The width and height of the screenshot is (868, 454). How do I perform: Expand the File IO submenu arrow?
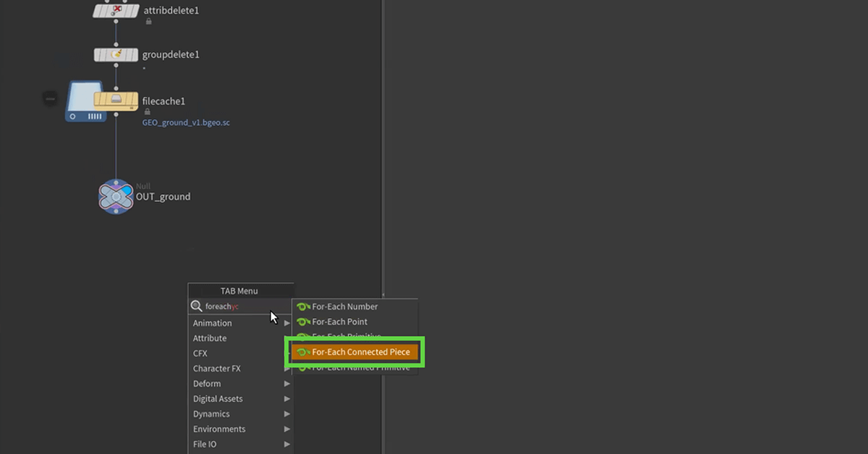click(287, 445)
